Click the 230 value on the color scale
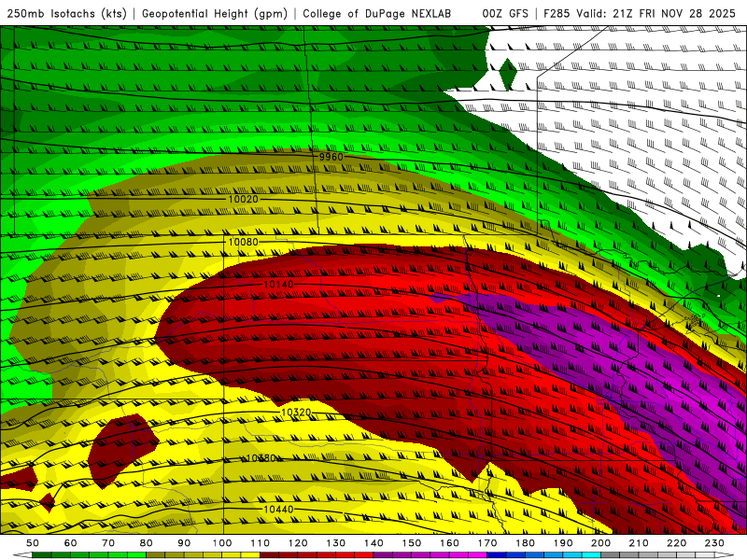This screenshot has height=560, width=747. coord(714,543)
